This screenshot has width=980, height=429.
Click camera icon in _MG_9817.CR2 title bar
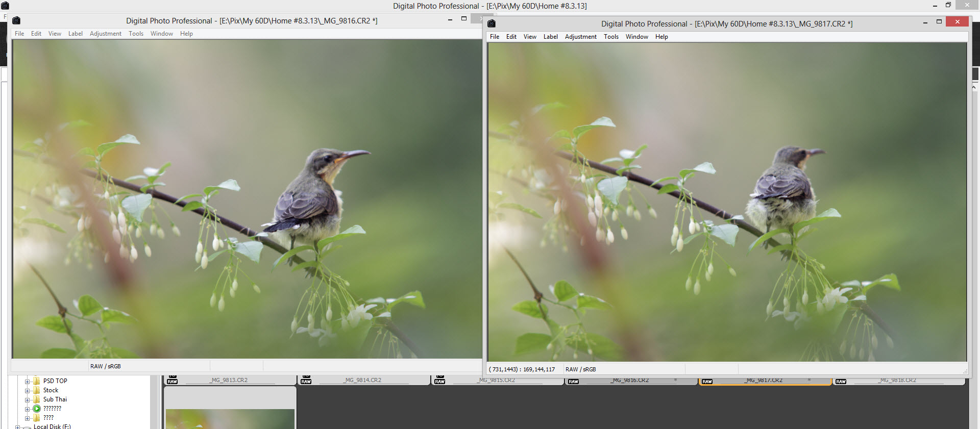click(492, 23)
